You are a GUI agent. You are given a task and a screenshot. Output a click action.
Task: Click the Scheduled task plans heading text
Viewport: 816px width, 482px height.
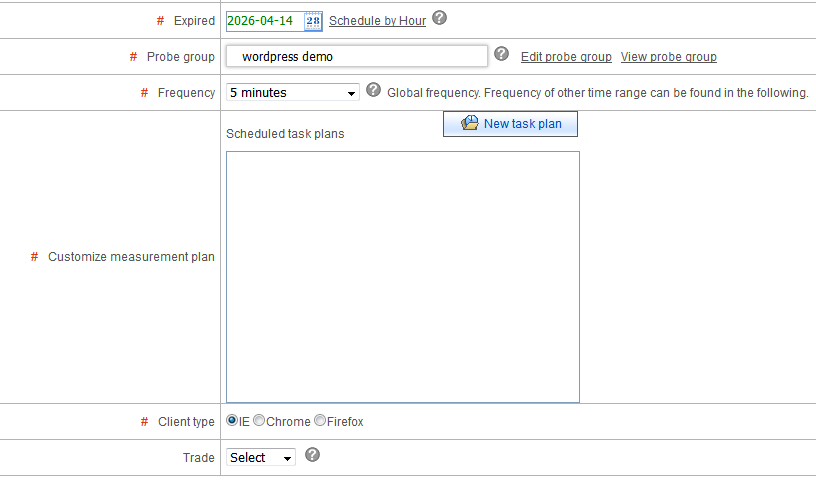click(285, 134)
